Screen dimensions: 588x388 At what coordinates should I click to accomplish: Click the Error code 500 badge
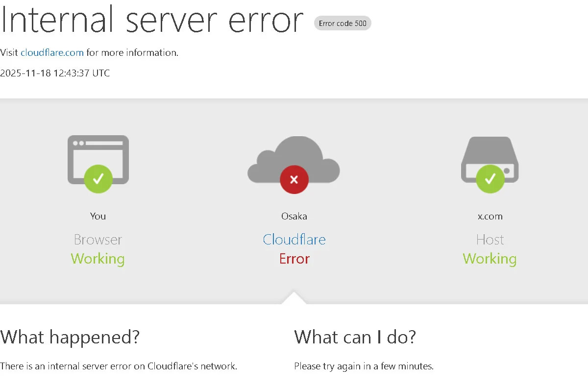[343, 23]
